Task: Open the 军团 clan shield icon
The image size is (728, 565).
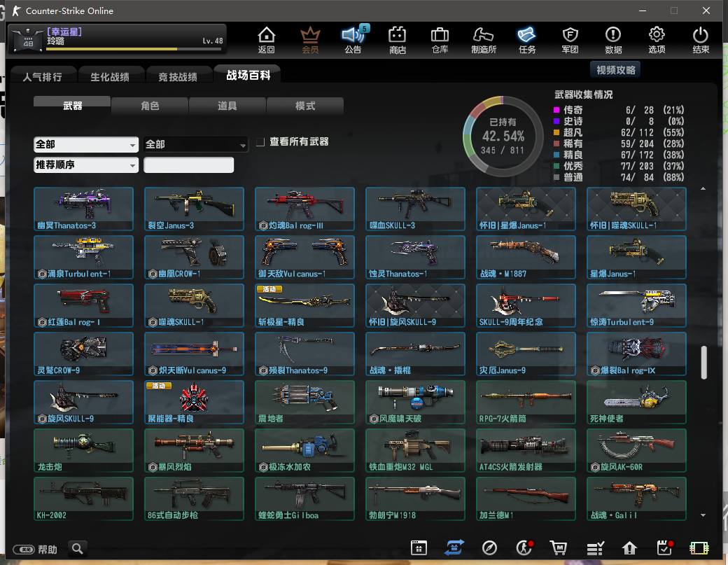Action: click(570, 40)
